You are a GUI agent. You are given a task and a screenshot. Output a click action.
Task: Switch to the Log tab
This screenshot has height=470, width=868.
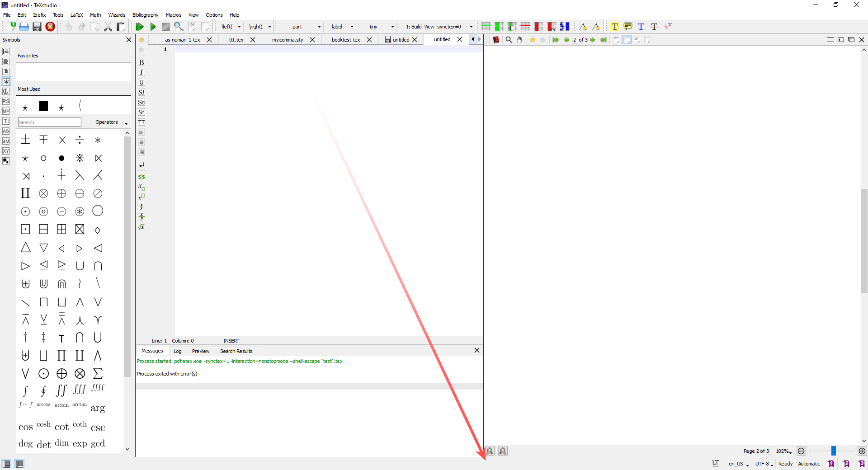coord(177,351)
